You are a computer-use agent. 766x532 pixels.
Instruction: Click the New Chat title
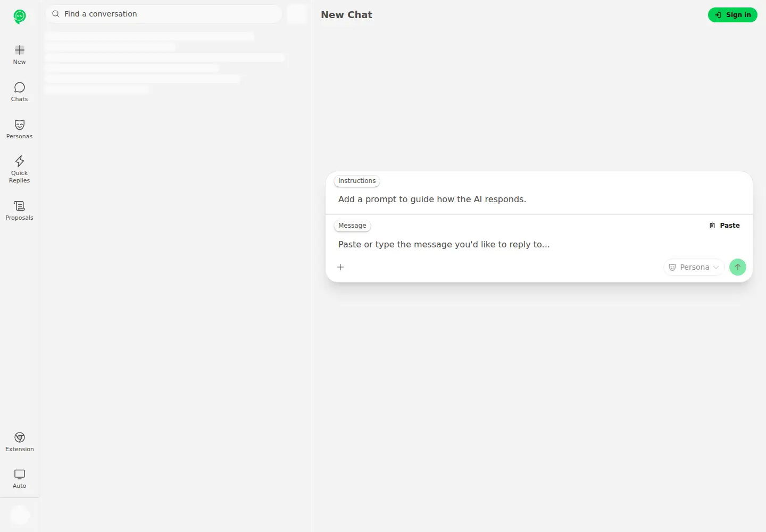[347, 15]
